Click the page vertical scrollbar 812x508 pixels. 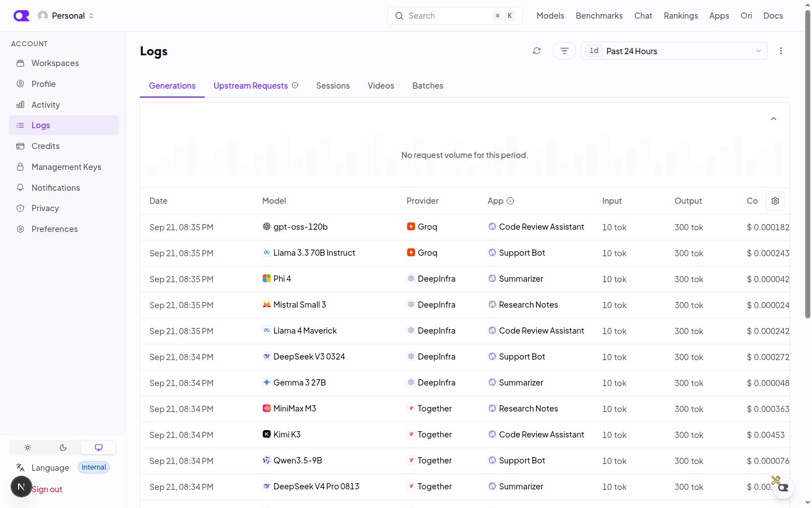click(807, 164)
